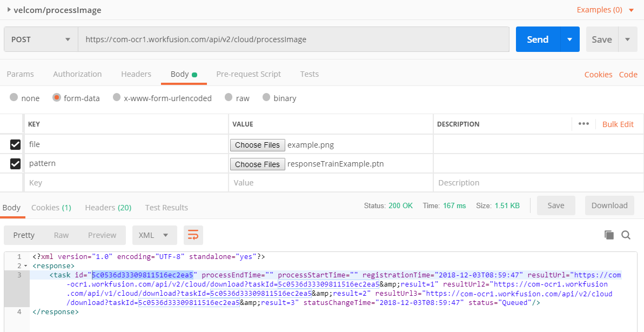This screenshot has height=332, width=644.
Task: Select the raw body type
Action: 229,97
